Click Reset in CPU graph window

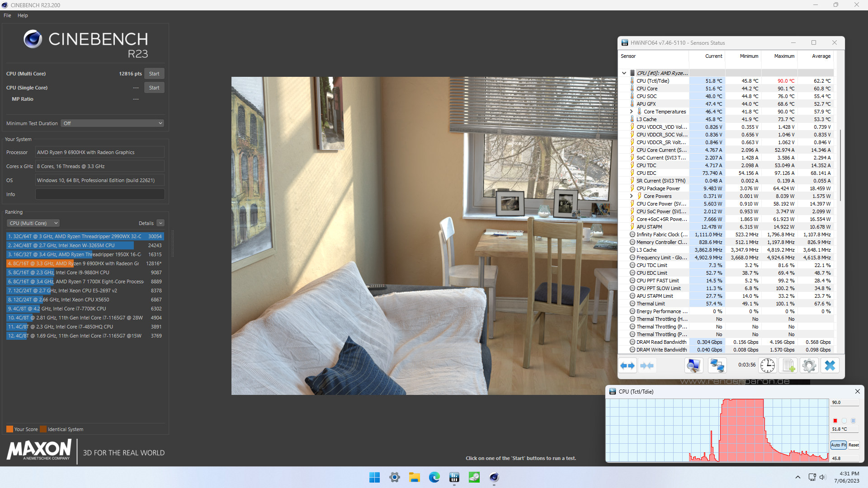click(854, 445)
